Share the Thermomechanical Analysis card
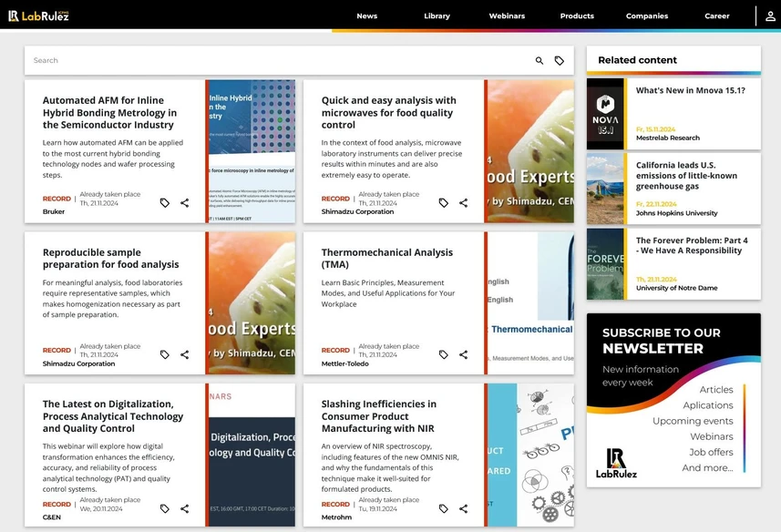The width and height of the screenshot is (781, 532). click(463, 354)
